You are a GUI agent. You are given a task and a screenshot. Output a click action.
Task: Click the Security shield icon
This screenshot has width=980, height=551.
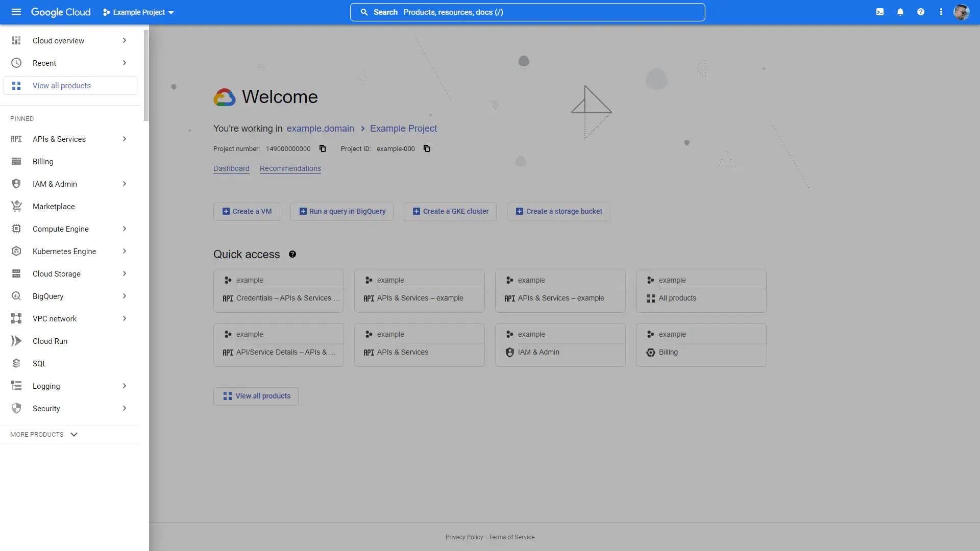tap(16, 408)
